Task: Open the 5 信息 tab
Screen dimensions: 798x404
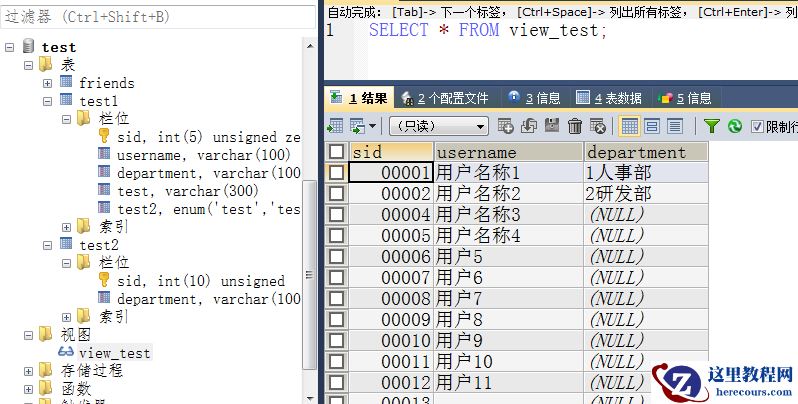Action: 685,98
